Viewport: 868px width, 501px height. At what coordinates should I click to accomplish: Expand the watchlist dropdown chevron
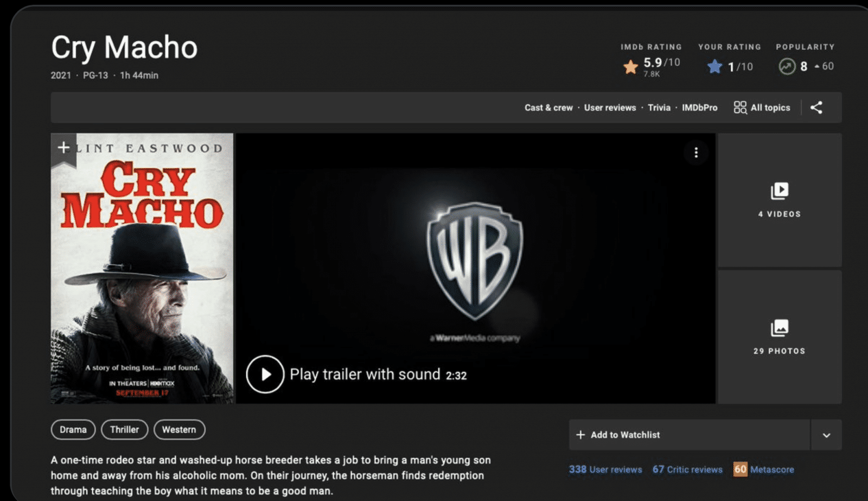826,435
